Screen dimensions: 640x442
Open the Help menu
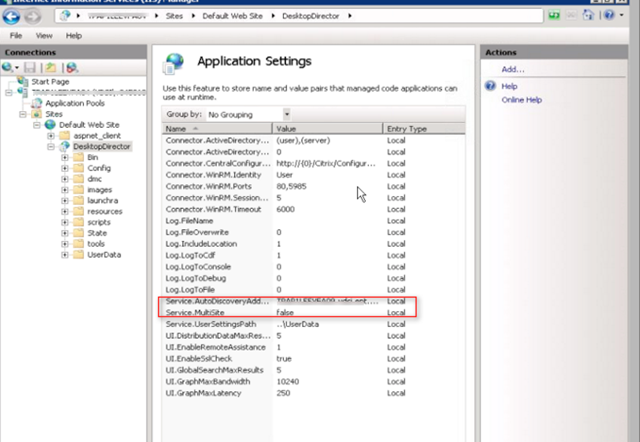(x=74, y=36)
